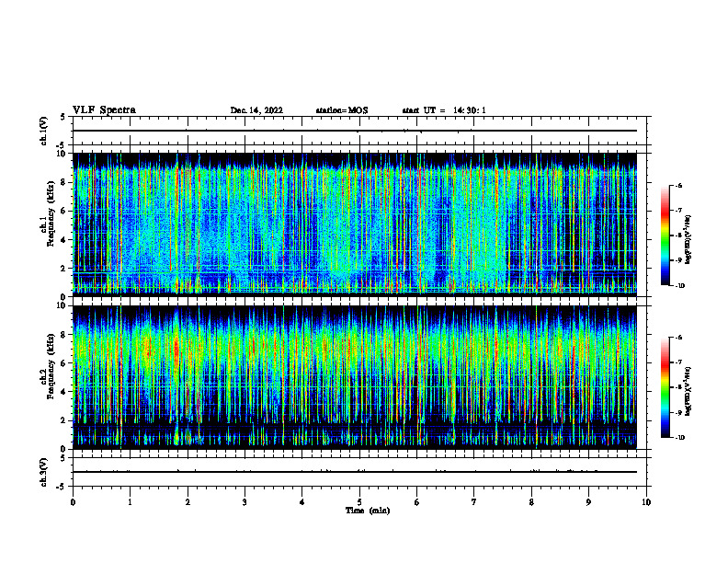Click the "Time (min)" axis label

coord(368,511)
